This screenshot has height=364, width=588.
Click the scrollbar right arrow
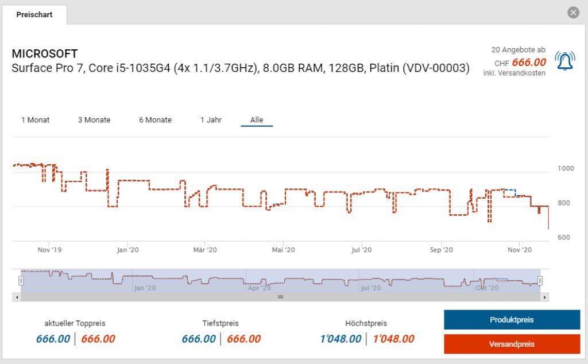[545, 297]
